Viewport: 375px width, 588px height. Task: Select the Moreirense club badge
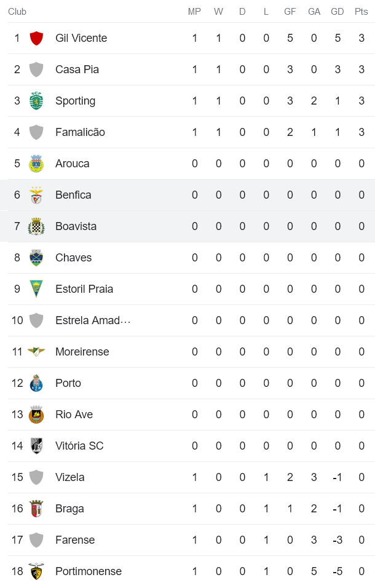click(x=36, y=351)
